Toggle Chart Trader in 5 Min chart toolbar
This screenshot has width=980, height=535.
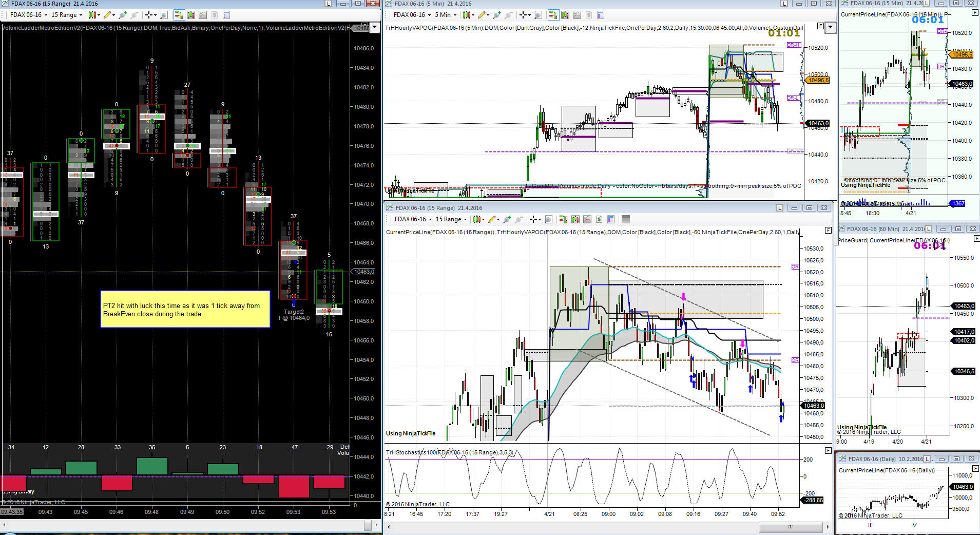(x=553, y=15)
